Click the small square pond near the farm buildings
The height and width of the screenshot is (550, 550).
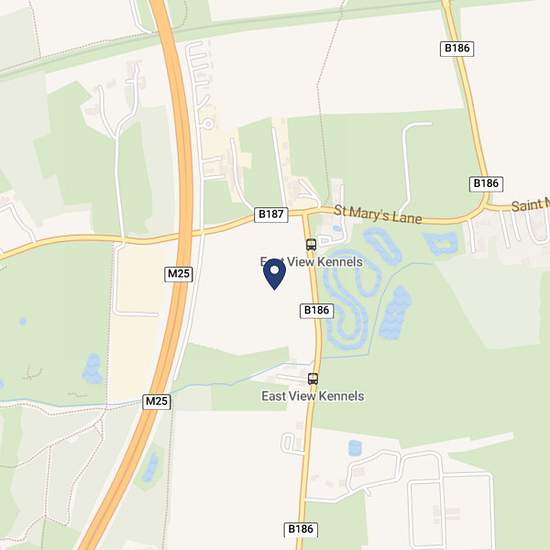coord(355,448)
